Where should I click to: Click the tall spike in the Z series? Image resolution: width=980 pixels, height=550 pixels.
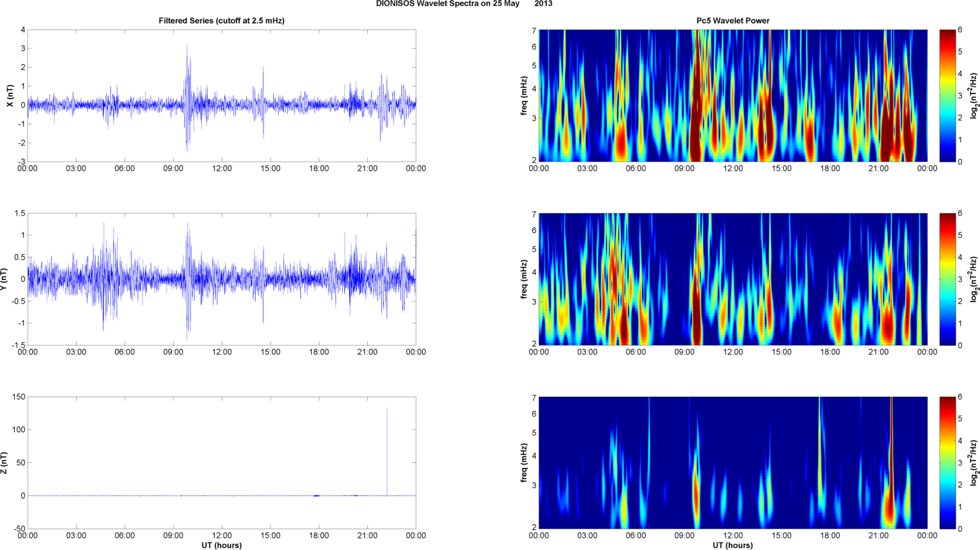click(387, 451)
